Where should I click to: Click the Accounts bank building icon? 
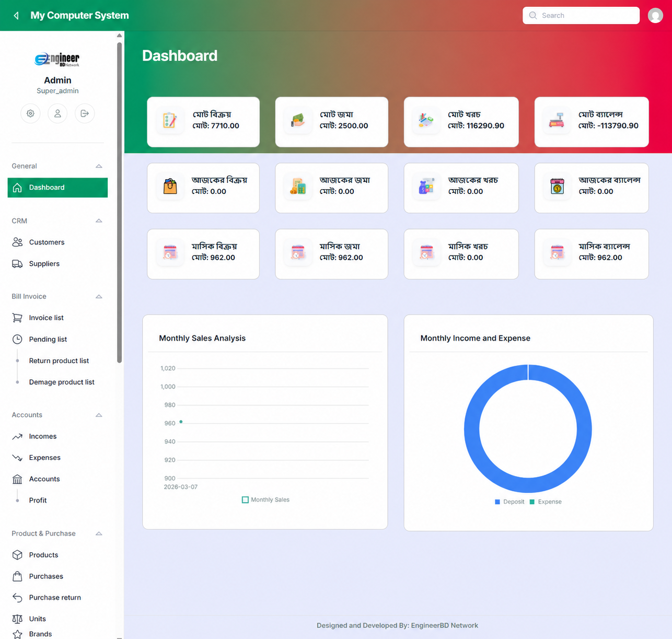tap(17, 479)
